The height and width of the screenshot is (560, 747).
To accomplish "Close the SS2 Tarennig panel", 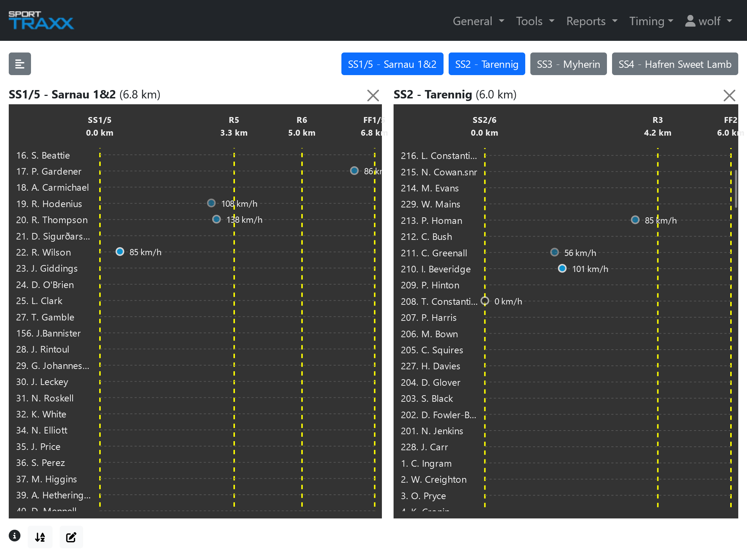I will pos(729,96).
